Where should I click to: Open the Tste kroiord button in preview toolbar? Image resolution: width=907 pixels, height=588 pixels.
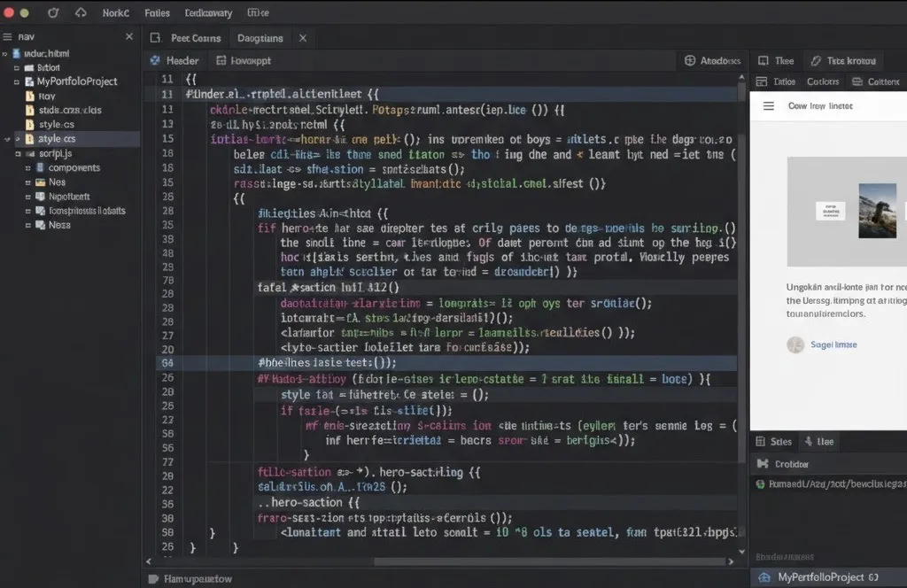point(850,61)
